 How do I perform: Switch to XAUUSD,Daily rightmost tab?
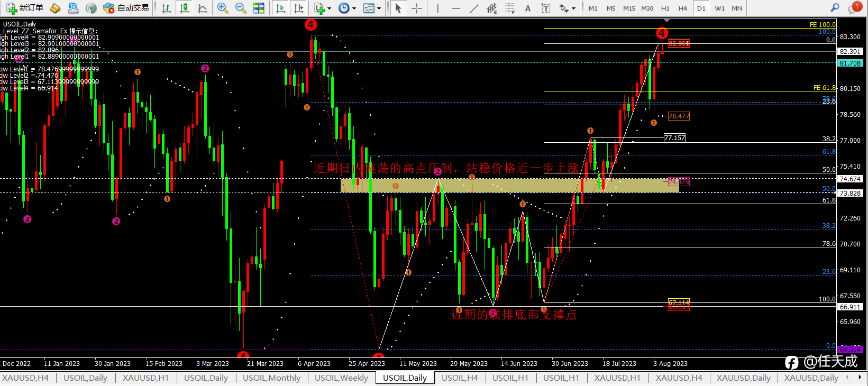point(811,378)
